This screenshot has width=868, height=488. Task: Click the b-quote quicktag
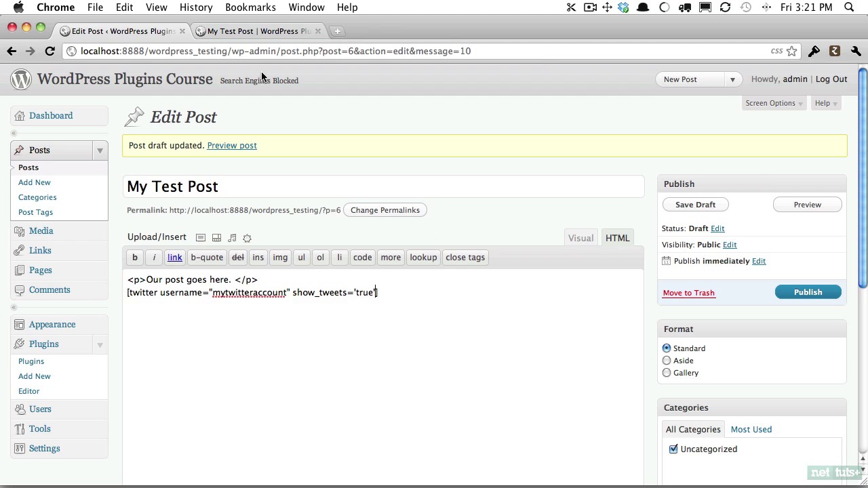(207, 258)
